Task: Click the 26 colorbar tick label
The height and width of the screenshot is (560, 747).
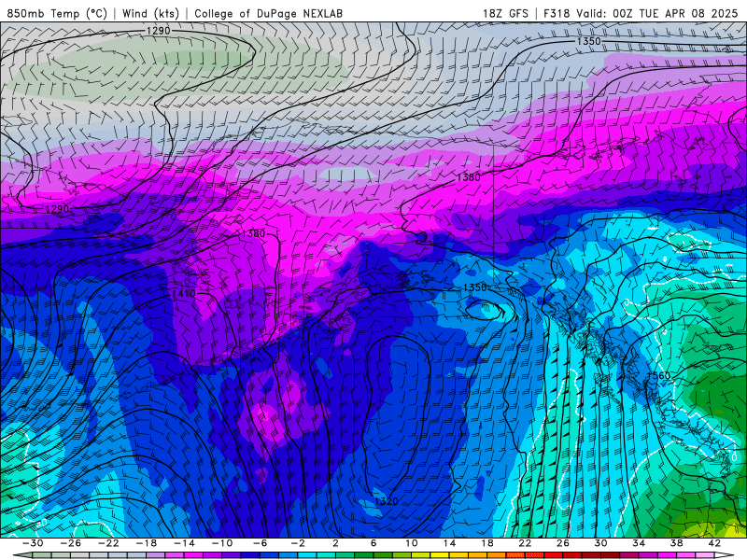Action: 563,543
